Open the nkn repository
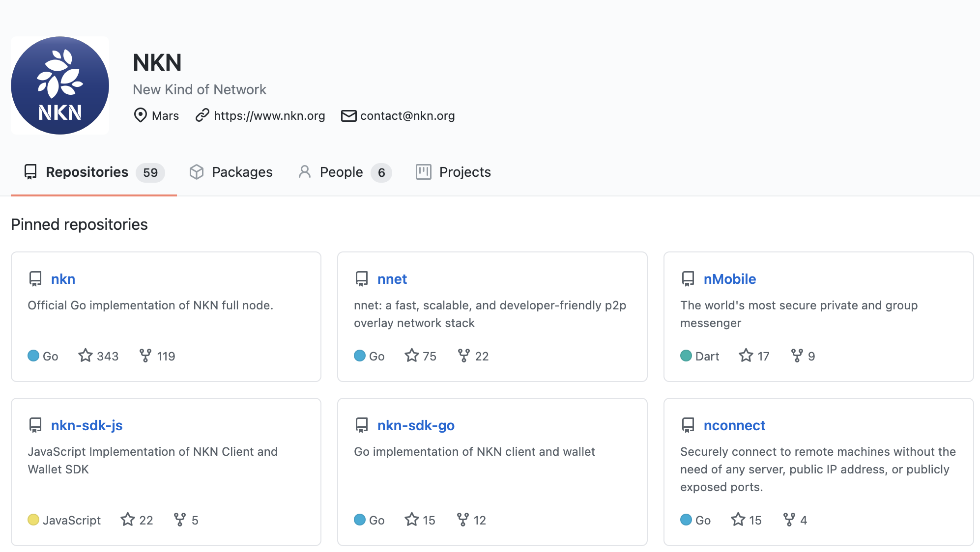This screenshot has height=552, width=980. coord(63,279)
